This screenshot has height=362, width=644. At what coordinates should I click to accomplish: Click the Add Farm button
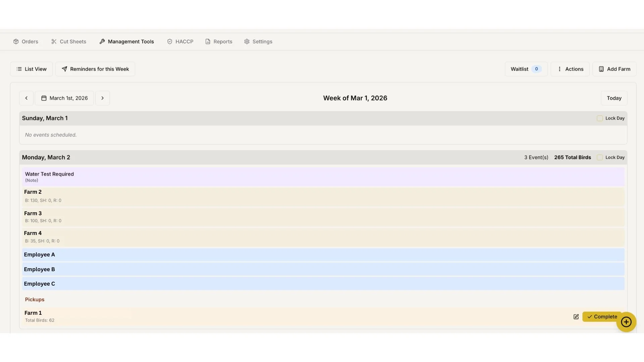click(x=614, y=69)
